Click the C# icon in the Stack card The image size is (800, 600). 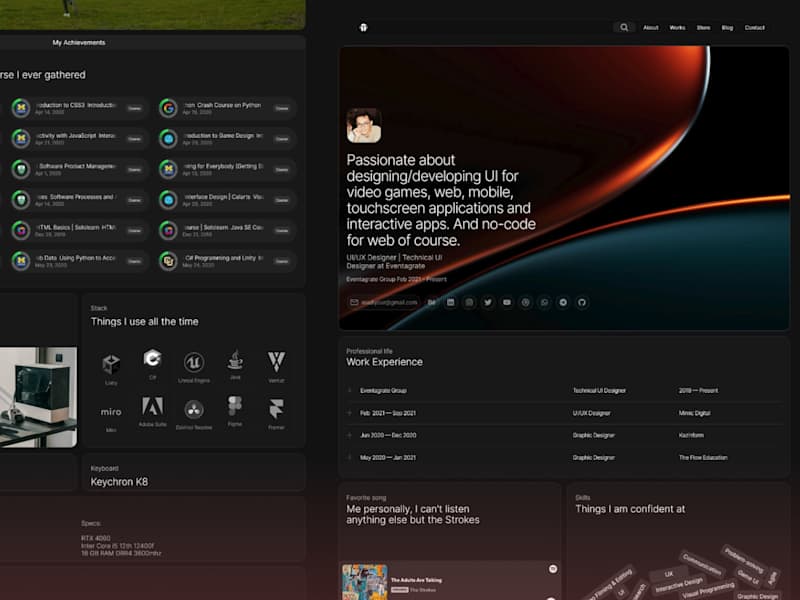153,358
